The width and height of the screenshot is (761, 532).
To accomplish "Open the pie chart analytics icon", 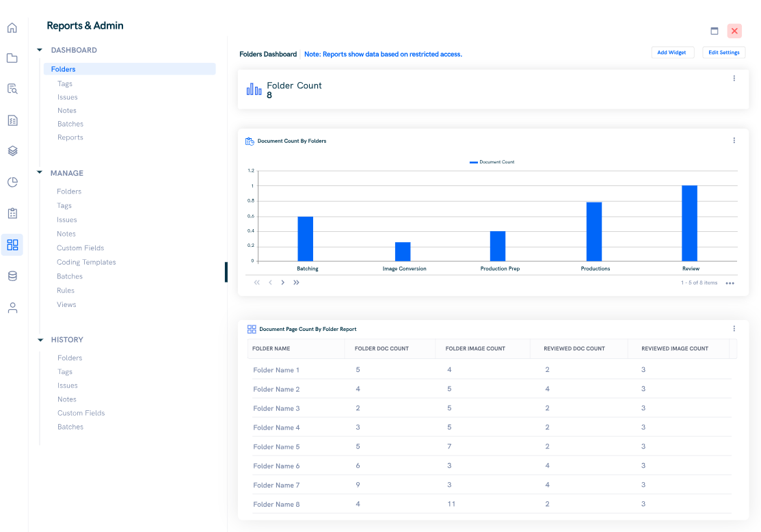I will tap(12, 182).
